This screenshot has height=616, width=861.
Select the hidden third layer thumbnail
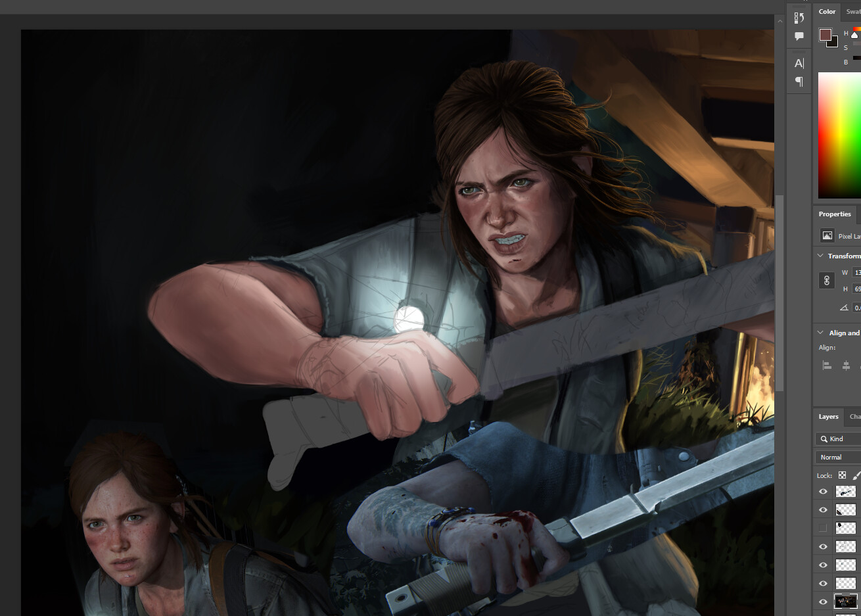coord(845,528)
